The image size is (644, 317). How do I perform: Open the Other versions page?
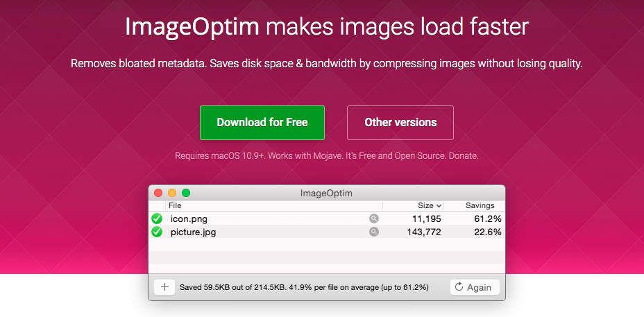tap(400, 123)
